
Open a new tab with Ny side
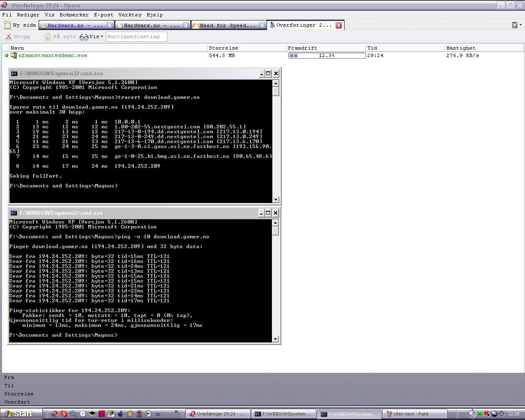pyautogui.click(x=20, y=25)
